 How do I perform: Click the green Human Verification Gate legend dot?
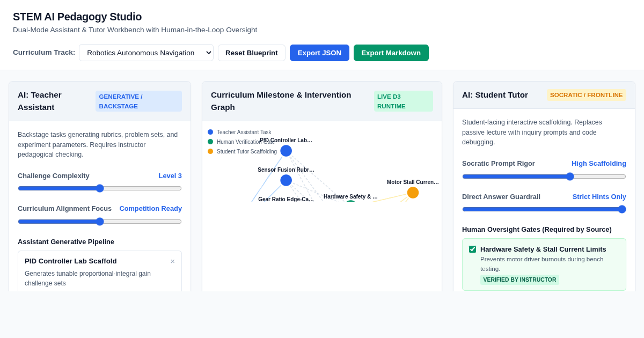[210, 142]
